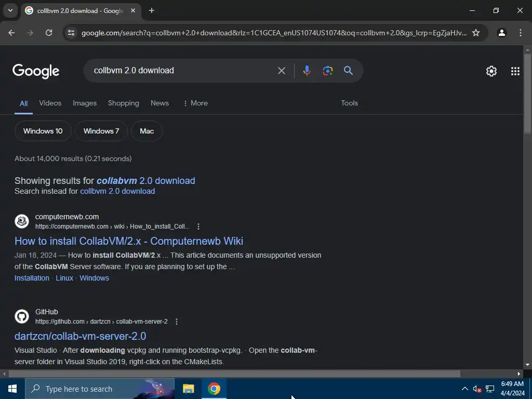Switch to the News tab
The width and height of the screenshot is (532, 399).
click(159, 103)
